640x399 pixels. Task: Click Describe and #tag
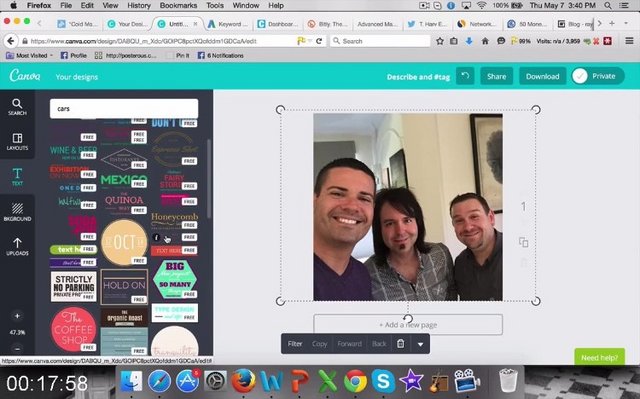tap(418, 77)
